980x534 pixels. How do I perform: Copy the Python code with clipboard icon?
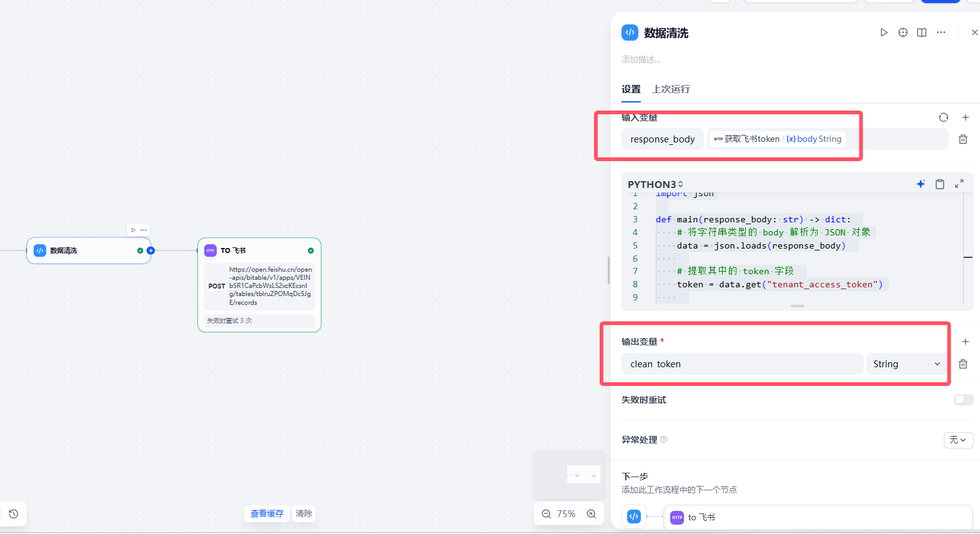click(940, 184)
